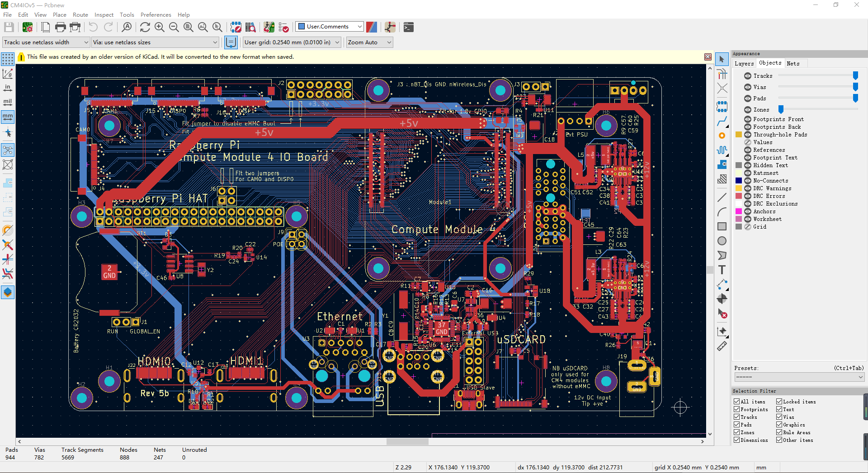Image resolution: width=868 pixels, height=473 pixels.
Task: Open the Scripting Console
Action: (408, 27)
